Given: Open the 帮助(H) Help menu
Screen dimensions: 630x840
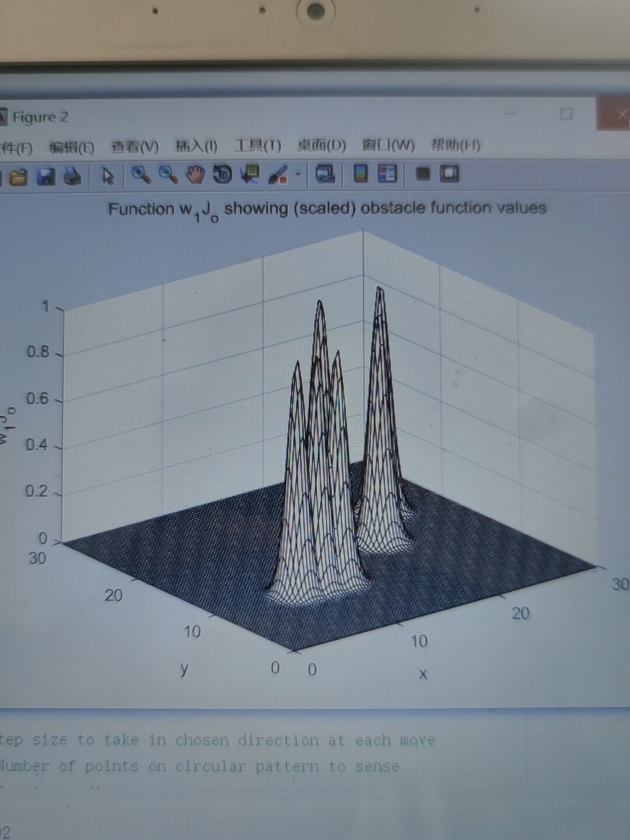Looking at the screenshot, I should click(x=455, y=144).
